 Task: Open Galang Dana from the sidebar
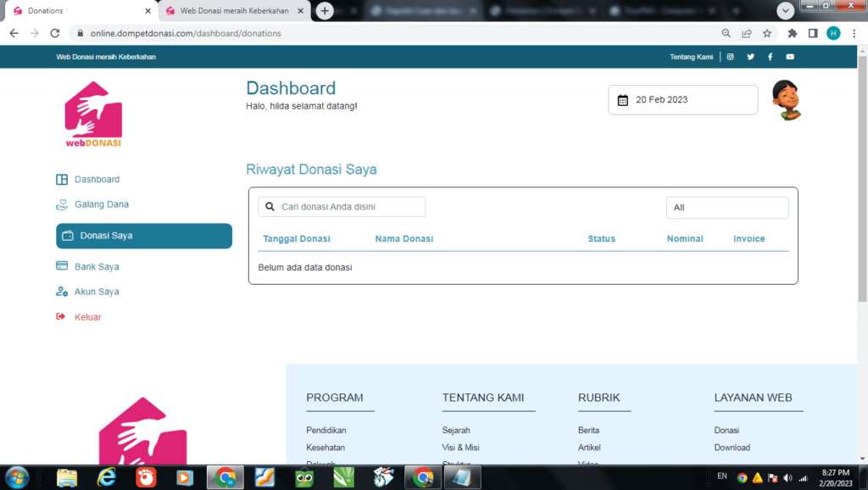101,204
